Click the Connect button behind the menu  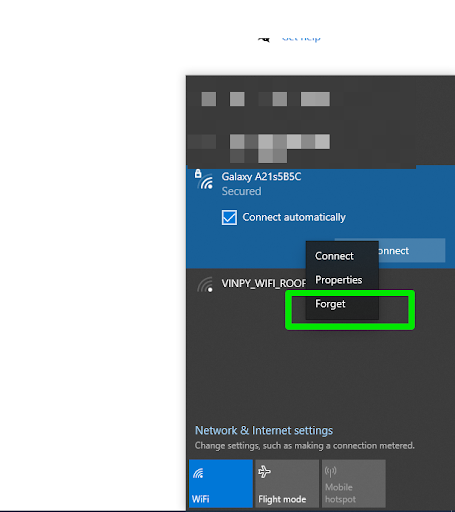411,250
